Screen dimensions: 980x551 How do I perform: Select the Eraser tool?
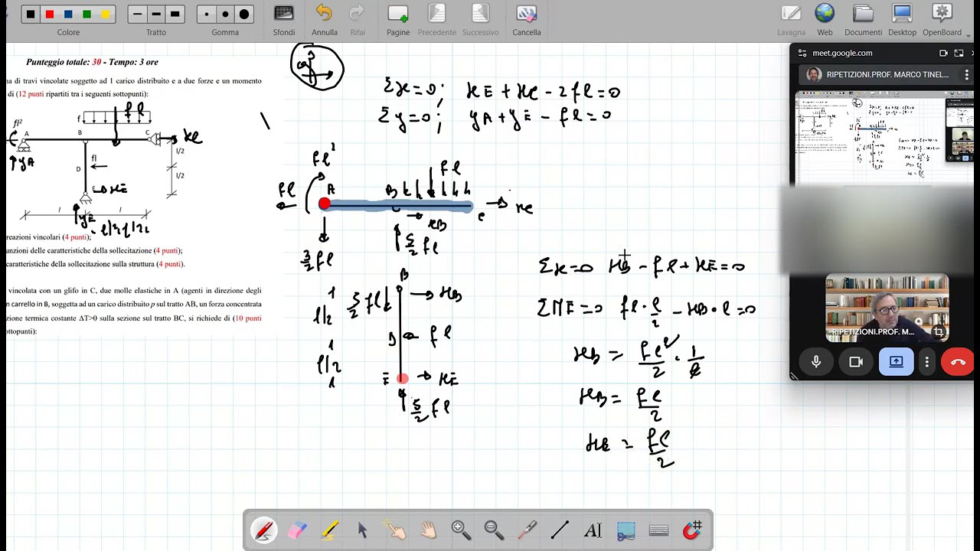[x=296, y=530]
